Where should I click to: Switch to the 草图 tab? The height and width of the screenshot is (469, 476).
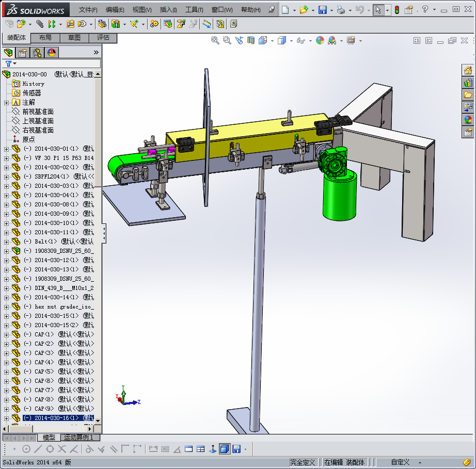click(x=74, y=38)
